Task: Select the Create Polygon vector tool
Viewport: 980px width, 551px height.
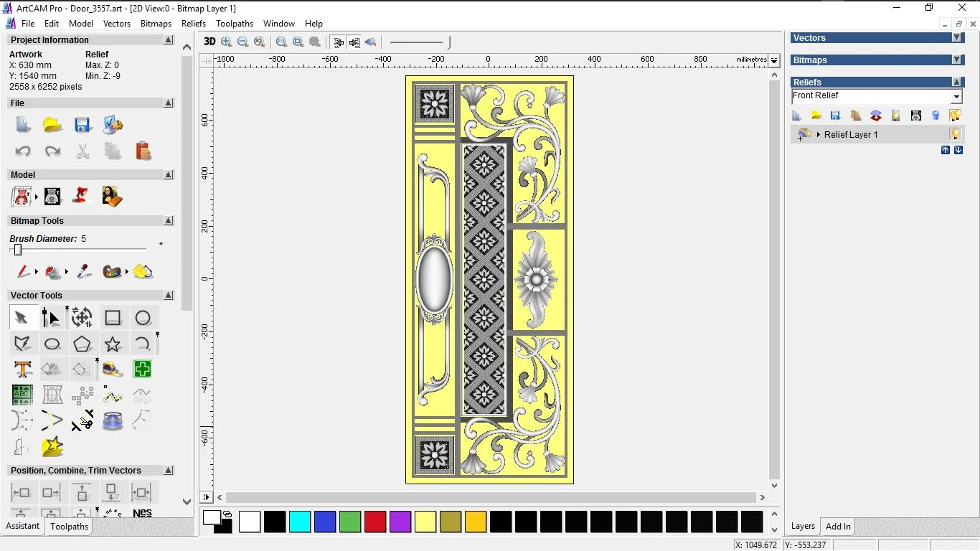Action: tap(83, 344)
